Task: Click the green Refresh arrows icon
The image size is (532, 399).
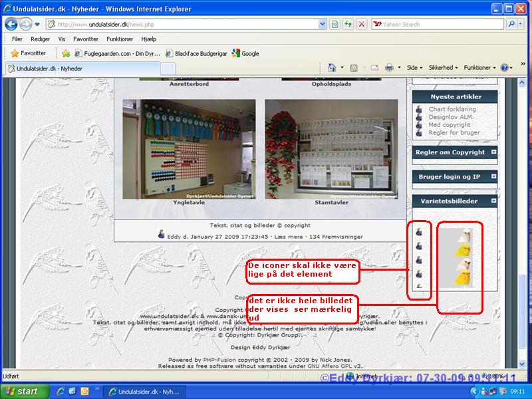Action: tap(348, 25)
